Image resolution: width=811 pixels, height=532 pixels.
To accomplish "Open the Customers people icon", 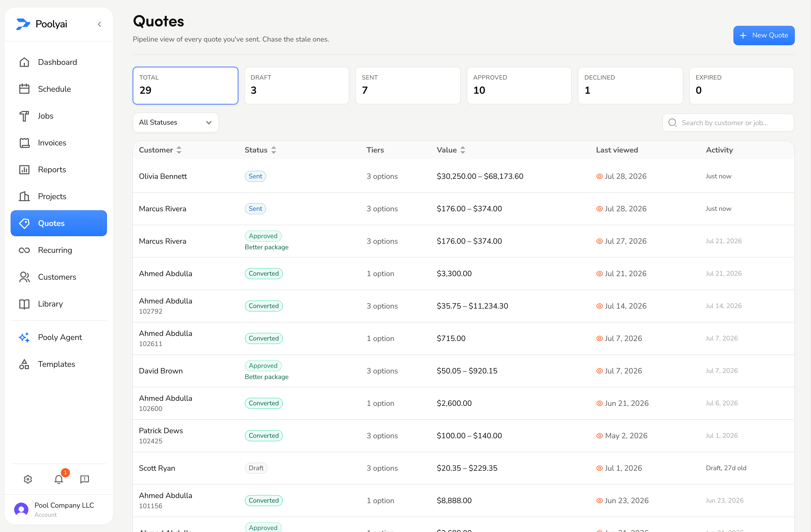I will (24, 277).
